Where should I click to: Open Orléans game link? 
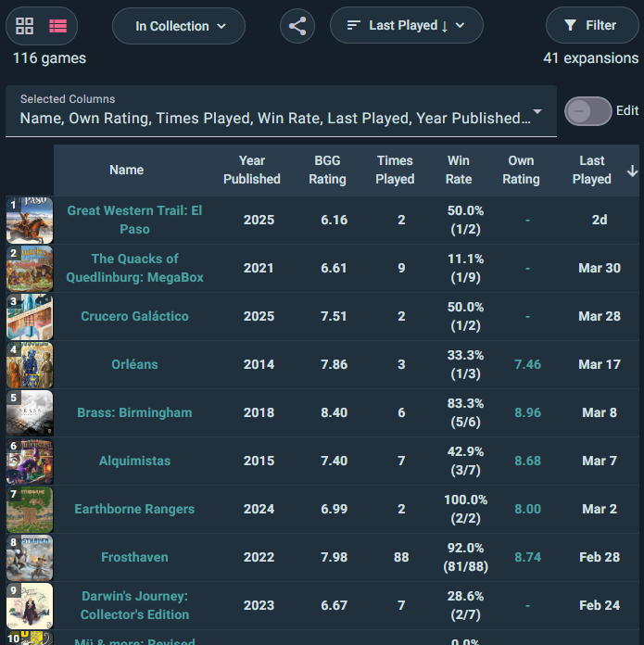134,364
